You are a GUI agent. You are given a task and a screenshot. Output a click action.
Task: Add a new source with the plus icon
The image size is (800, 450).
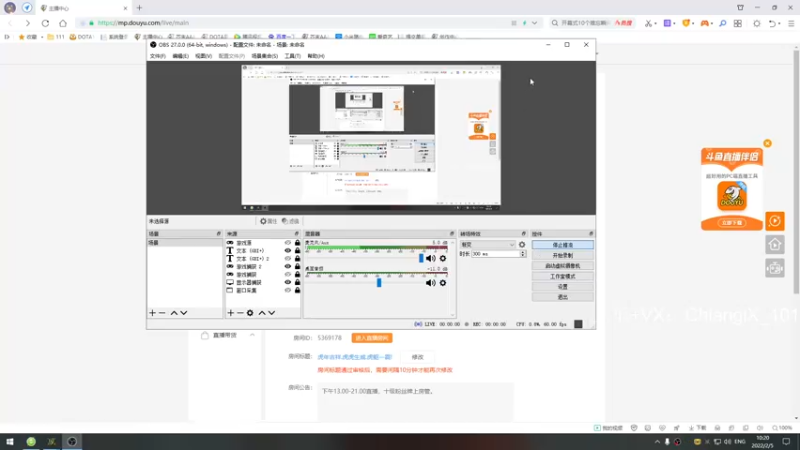pyautogui.click(x=231, y=313)
